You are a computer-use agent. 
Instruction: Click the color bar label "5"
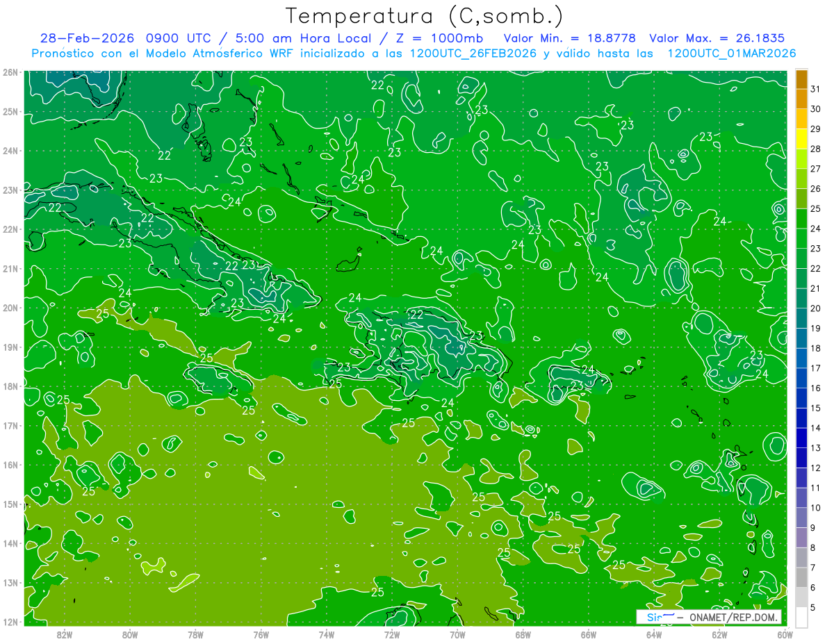[814, 606]
